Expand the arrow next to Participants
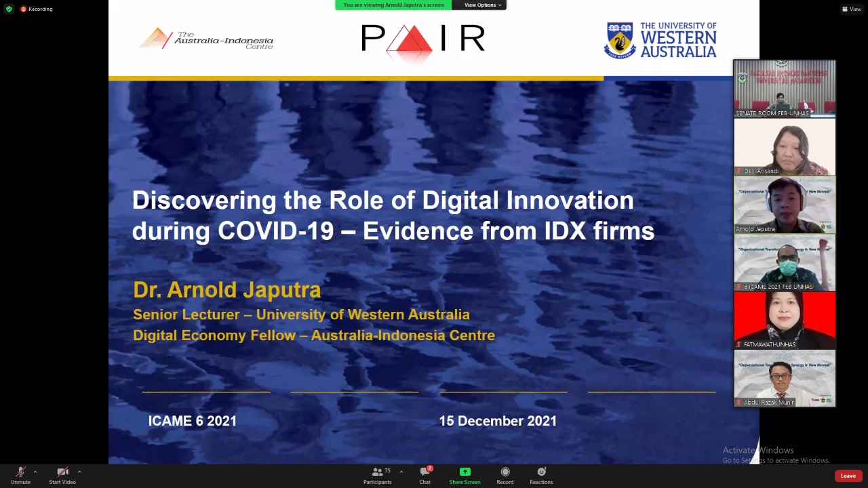The width and height of the screenshot is (868, 488). click(401, 472)
